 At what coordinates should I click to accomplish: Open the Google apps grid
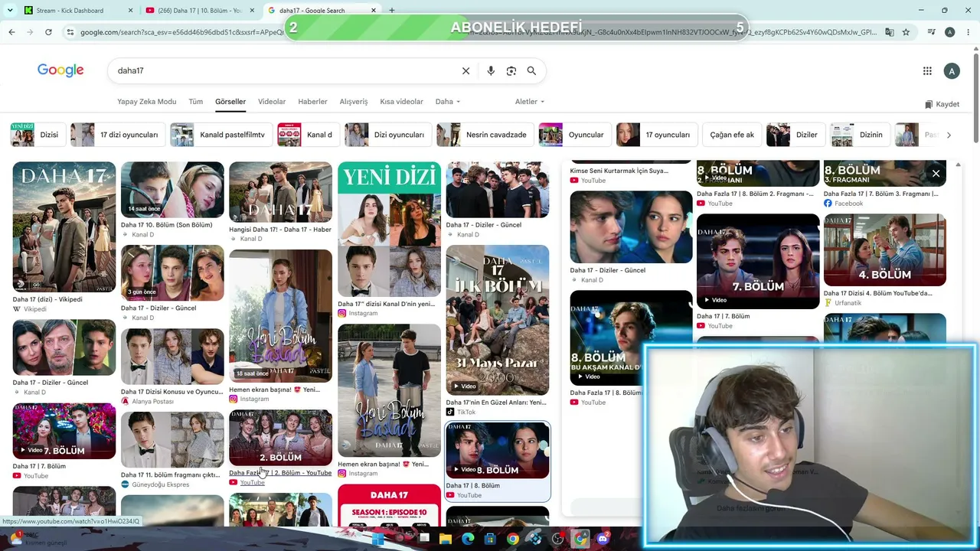coord(927,71)
